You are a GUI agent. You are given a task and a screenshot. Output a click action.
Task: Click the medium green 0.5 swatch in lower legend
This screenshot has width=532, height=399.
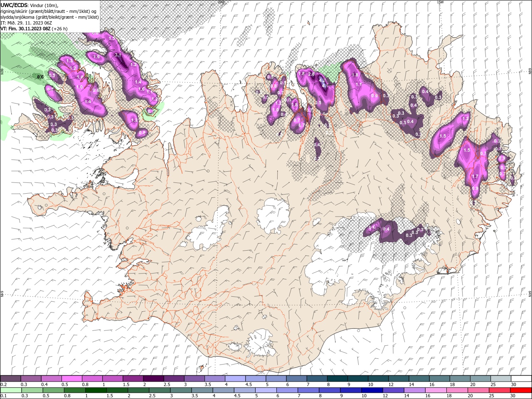(54, 390)
